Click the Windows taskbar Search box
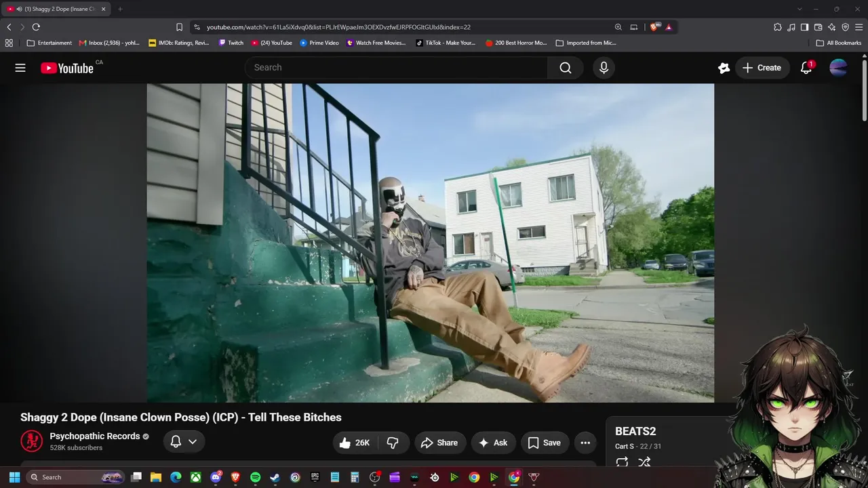The height and width of the screenshot is (488, 868). pyautogui.click(x=75, y=477)
